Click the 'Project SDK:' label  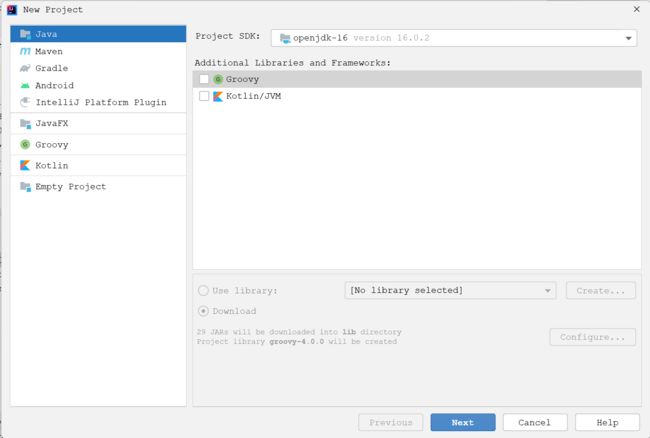coord(228,36)
